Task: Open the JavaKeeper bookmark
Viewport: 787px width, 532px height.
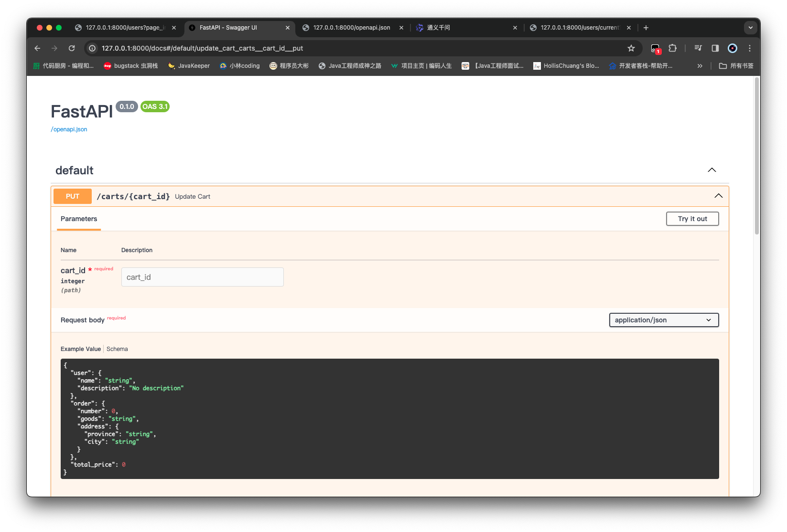Action: pos(189,66)
